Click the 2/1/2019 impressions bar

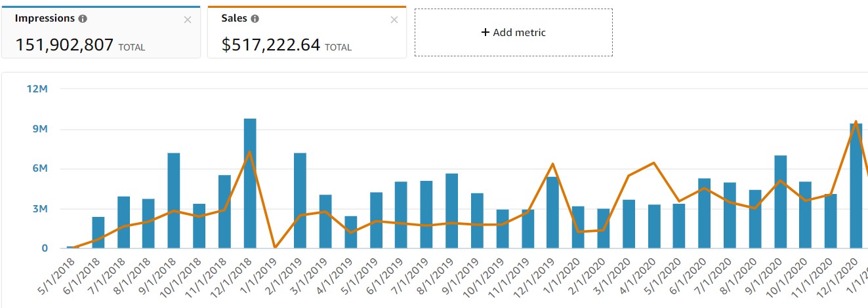pyautogui.click(x=300, y=201)
